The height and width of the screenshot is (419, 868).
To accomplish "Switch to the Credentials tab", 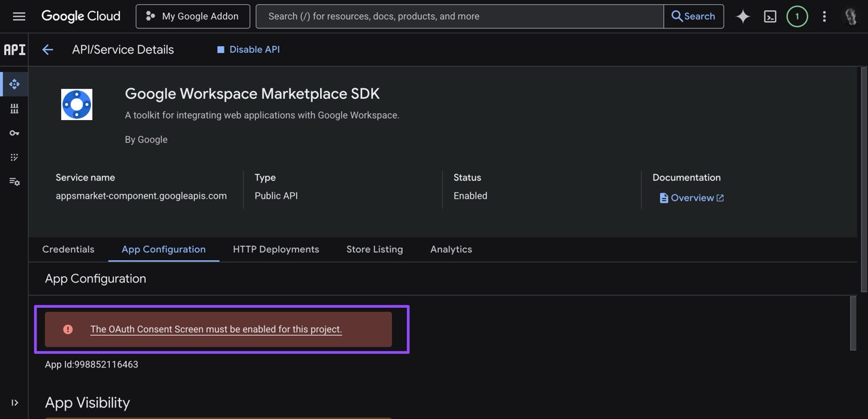I will coord(68,250).
